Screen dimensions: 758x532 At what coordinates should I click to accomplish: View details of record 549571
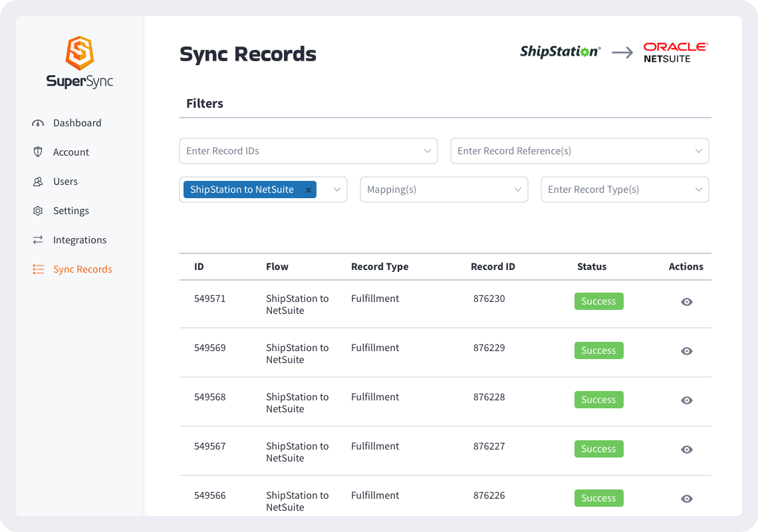(686, 302)
